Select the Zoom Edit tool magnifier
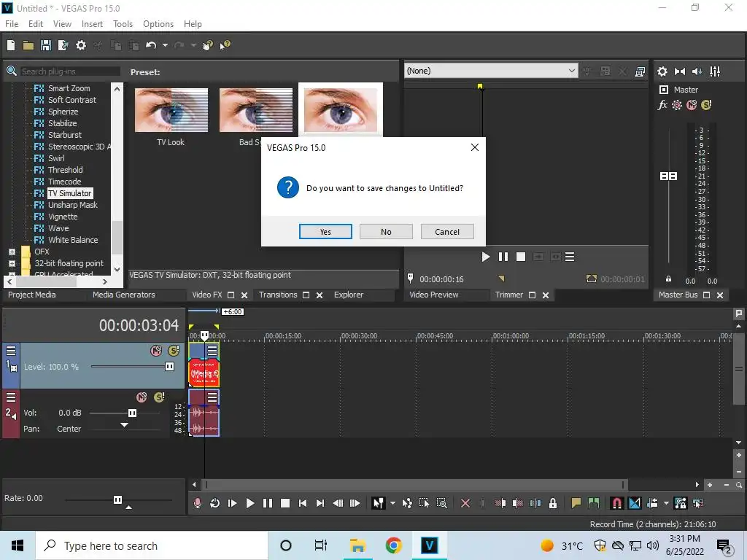The height and width of the screenshot is (560, 747). coord(441,503)
